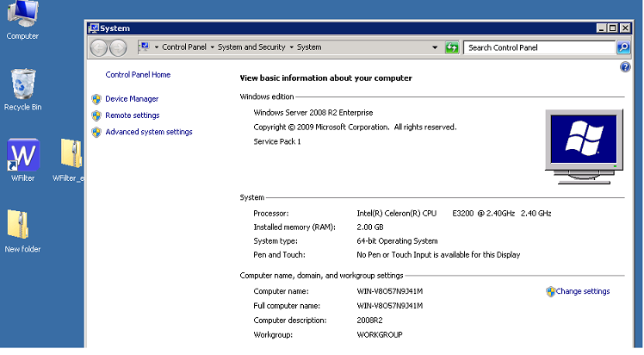Go to System and Security breadcrumb
Image resolution: width=644 pixels, height=355 pixels.
click(x=252, y=47)
